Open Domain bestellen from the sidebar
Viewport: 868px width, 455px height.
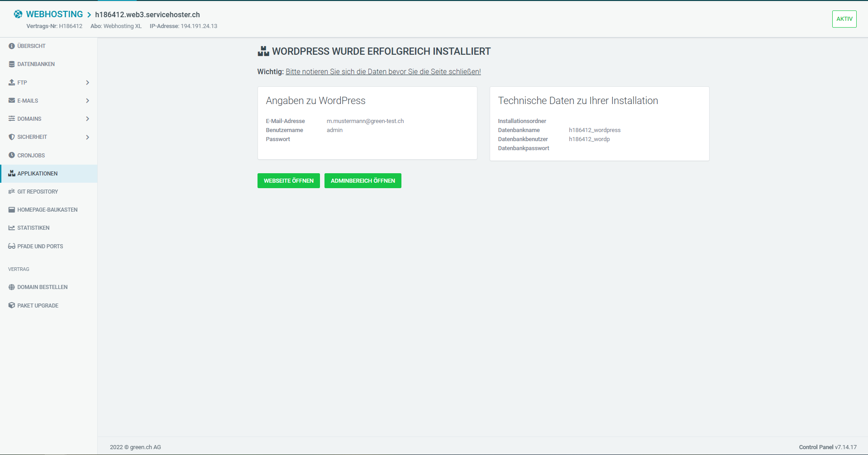[42, 287]
